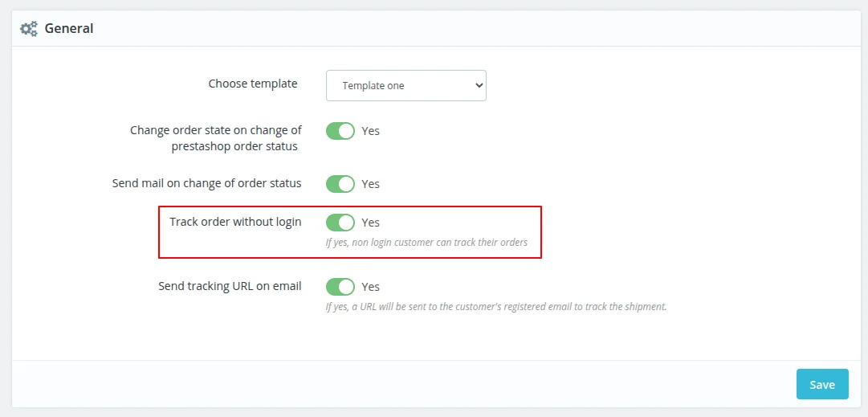Open the Choose template dropdown
The height and width of the screenshot is (417, 868).
pyautogui.click(x=405, y=85)
